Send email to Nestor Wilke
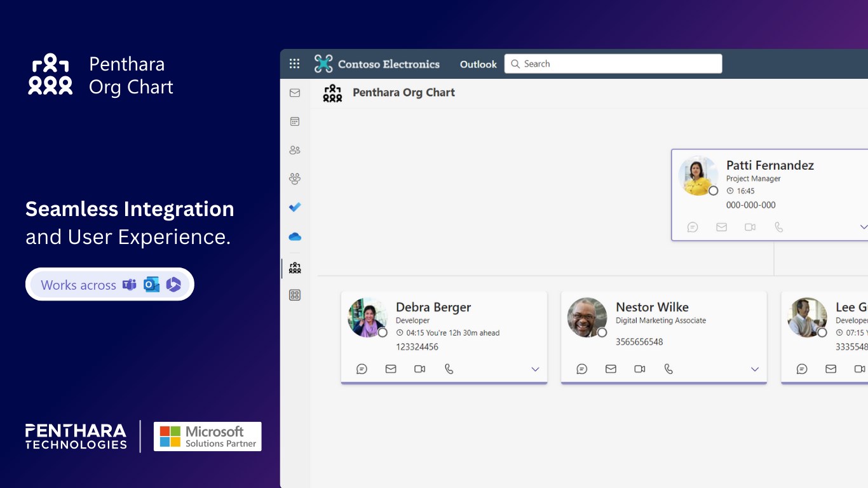The height and width of the screenshot is (488, 868). [x=611, y=369]
